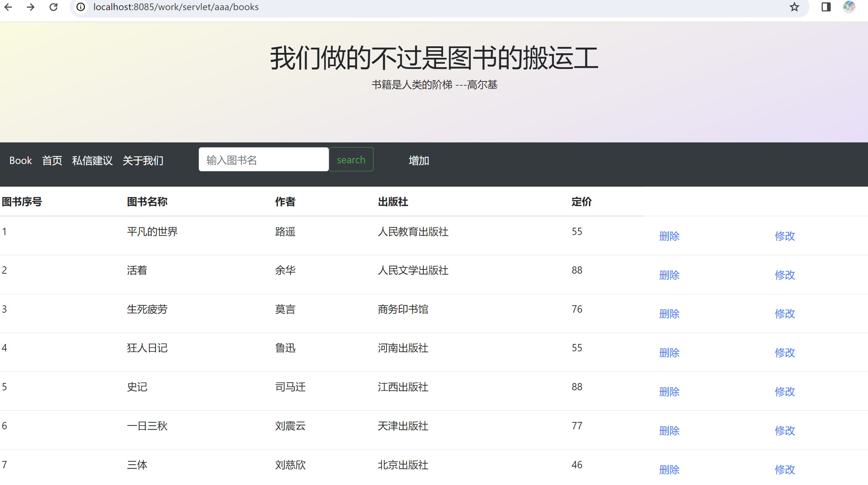Select the title cell 一日三秋
This screenshot has height=485, width=868.
click(147, 426)
